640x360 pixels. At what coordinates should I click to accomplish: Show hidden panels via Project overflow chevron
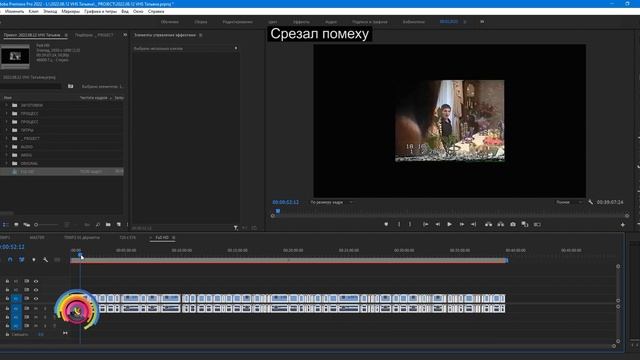(125, 35)
